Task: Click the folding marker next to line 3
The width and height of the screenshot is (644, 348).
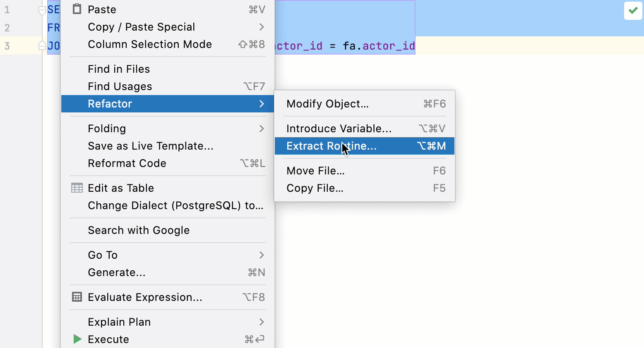Action: click(x=41, y=46)
